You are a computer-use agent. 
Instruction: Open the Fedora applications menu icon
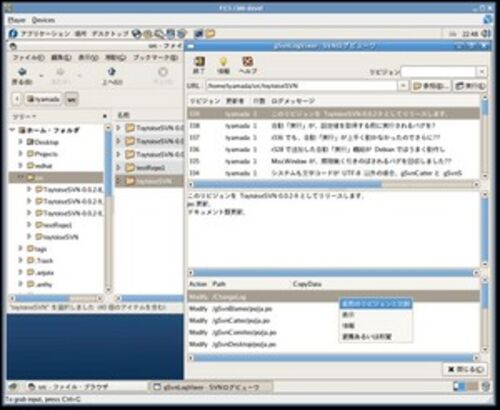click(x=13, y=33)
